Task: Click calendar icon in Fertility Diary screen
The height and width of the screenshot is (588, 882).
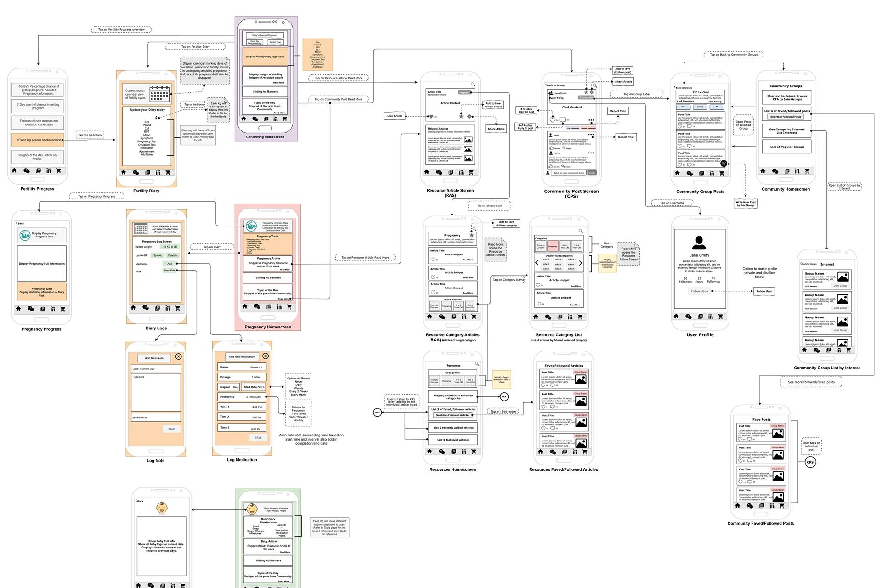Action: coord(159,94)
